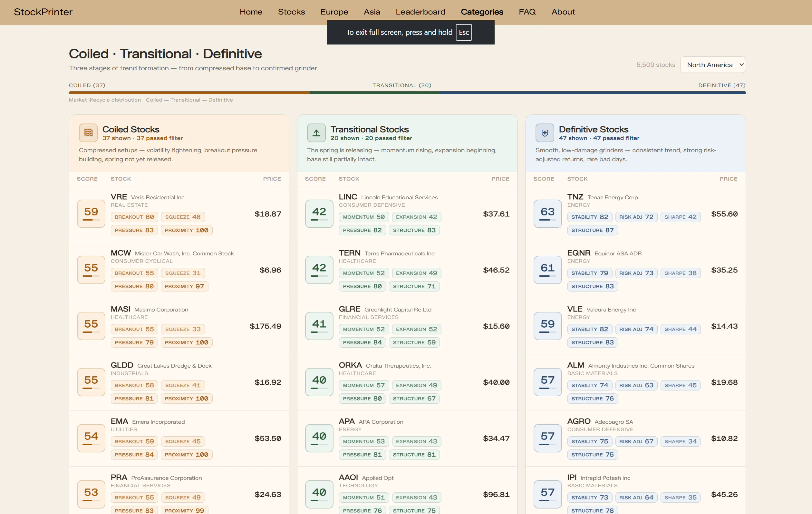Open the GLDD Great Lakes Dredge stock

click(179, 382)
